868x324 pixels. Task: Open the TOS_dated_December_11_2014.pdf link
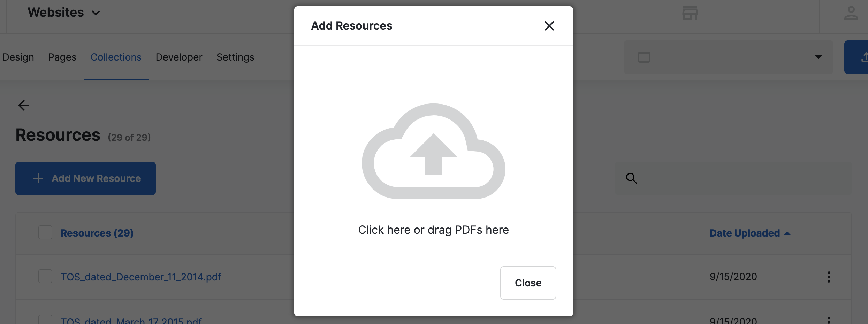141,277
